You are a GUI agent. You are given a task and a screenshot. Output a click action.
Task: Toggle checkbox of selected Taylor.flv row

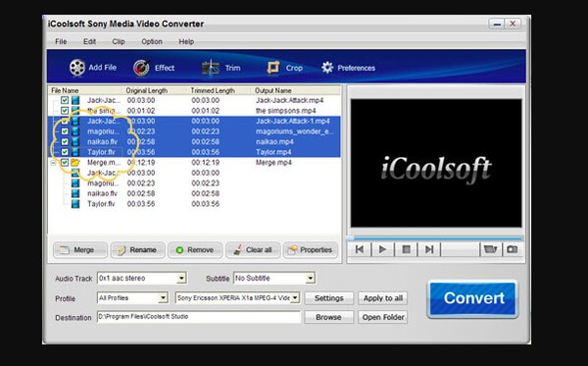tap(65, 152)
